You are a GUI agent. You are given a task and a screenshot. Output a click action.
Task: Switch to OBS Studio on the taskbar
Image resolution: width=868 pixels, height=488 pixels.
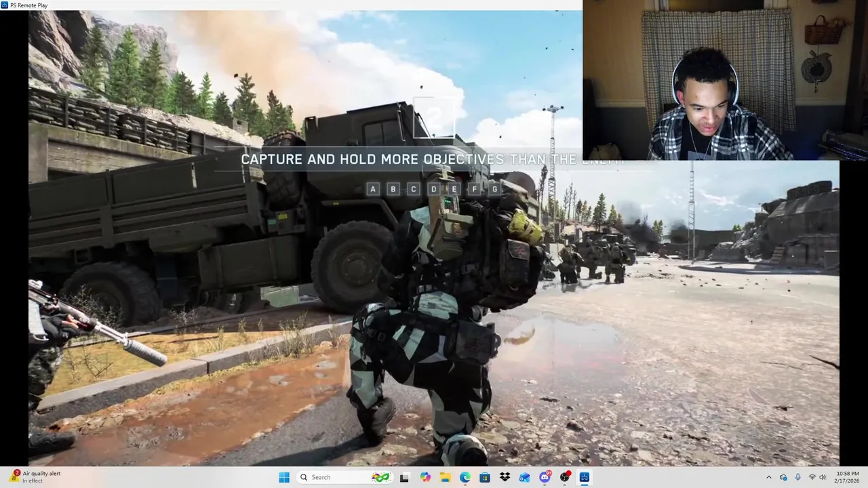pyautogui.click(x=565, y=477)
